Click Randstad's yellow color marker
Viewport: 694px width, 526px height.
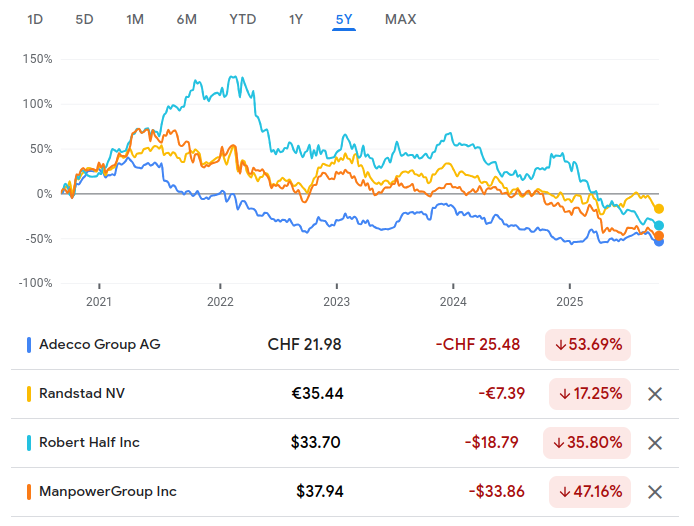pyautogui.click(x=28, y=394)
